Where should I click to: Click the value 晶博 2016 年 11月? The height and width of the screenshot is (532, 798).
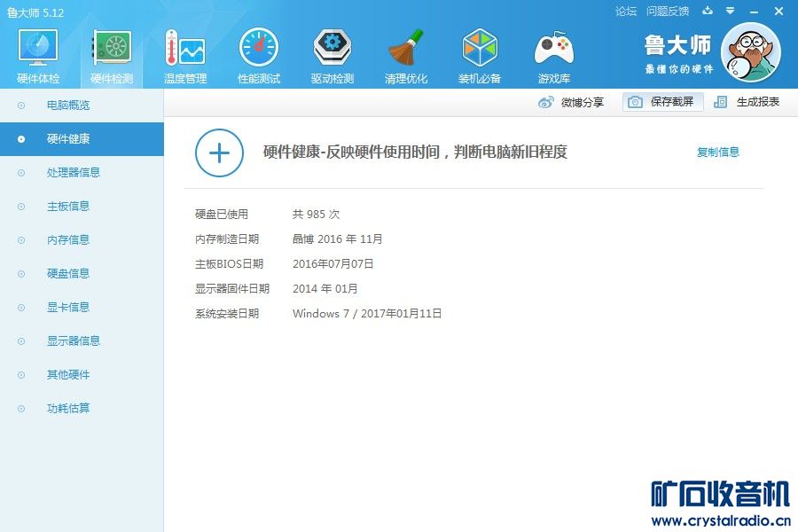338,239
